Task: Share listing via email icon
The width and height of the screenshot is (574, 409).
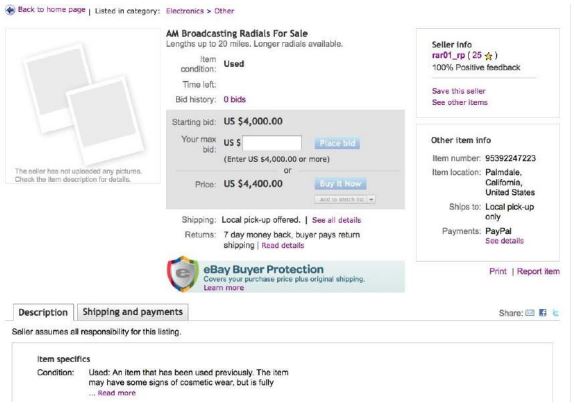Action: (530, 313)
